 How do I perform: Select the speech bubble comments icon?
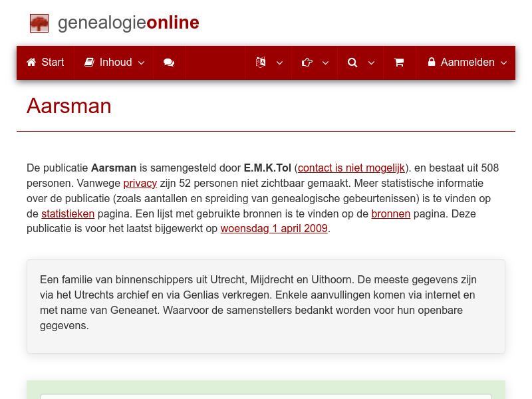169,63
